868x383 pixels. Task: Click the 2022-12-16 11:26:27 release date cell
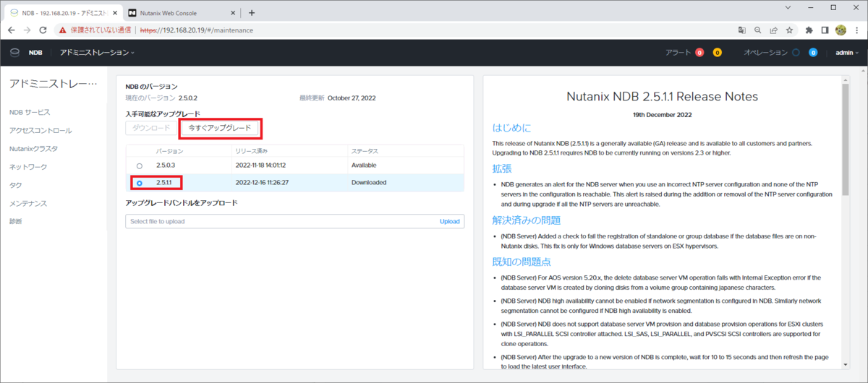coord(262,183)
